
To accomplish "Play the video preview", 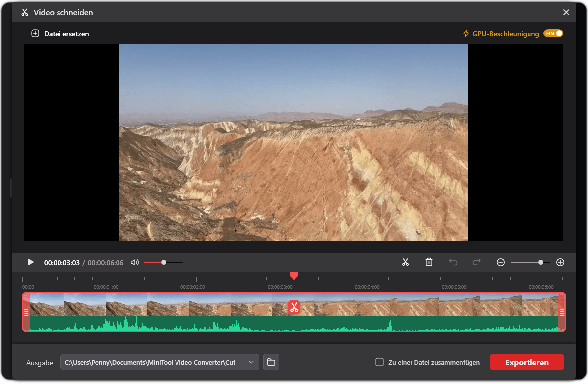I will (x=31, y=262).
